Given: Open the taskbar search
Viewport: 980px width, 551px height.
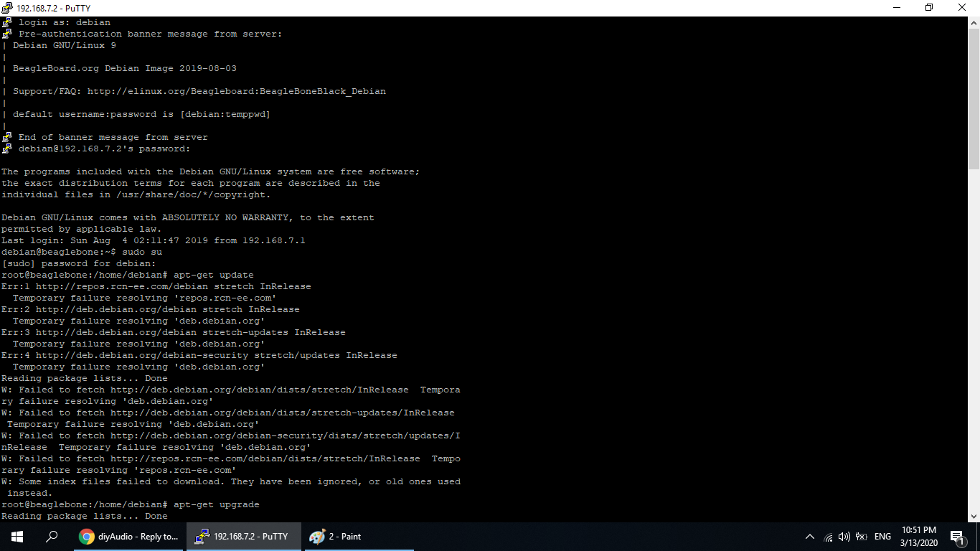Looking at the screenshot, I should pyautogui.click(x=52, y=537).
